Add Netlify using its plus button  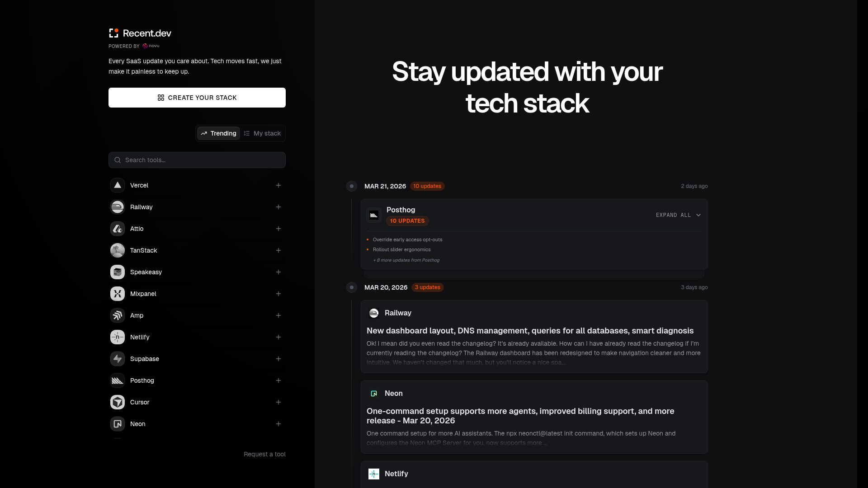tap(278, 337)
